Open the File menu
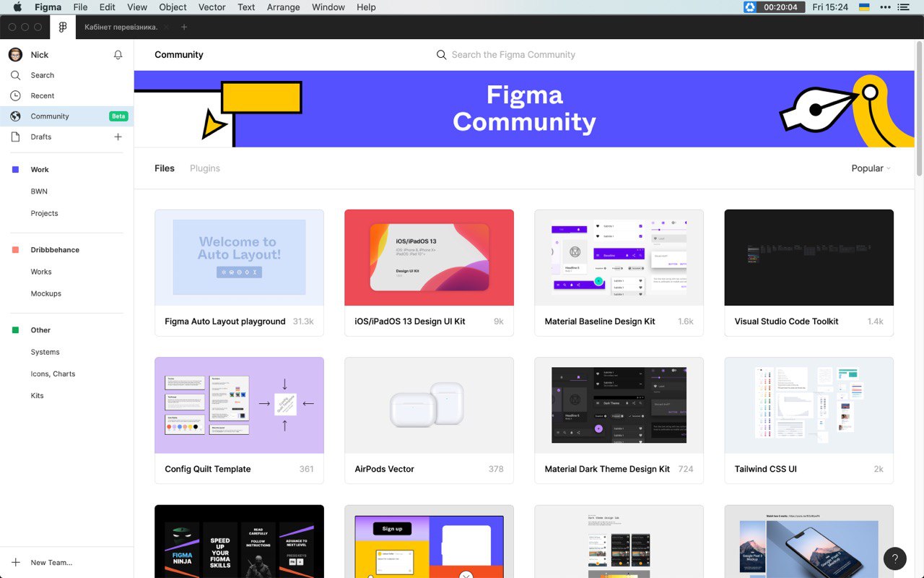The image size is (924, 578). pos(80,7)
